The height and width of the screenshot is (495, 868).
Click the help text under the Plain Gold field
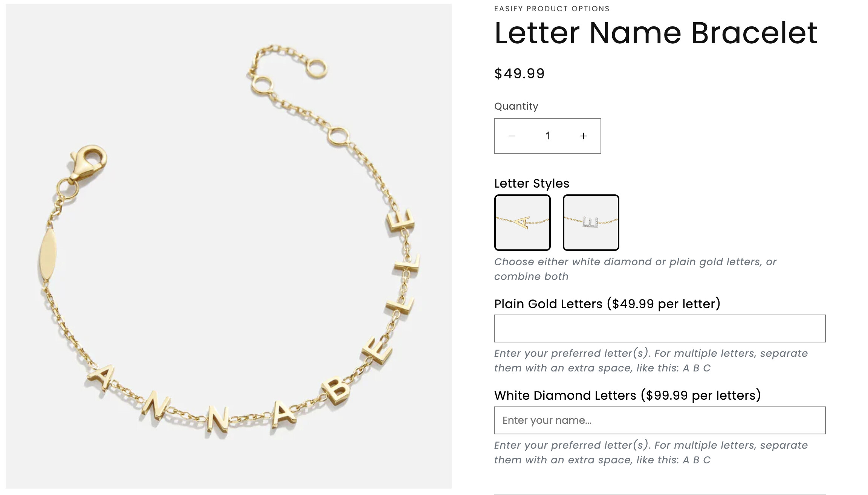(651, 361)
